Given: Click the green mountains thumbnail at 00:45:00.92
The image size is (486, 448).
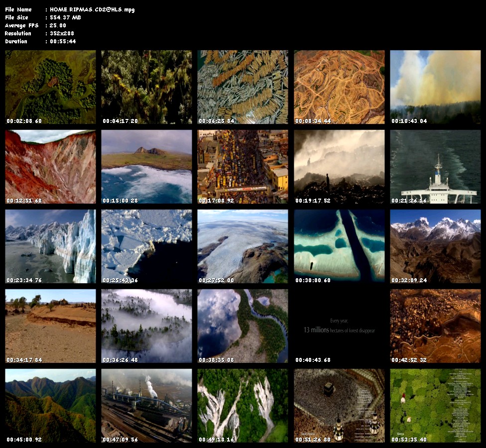Looking at the screenshot, I should [x=50, y=406].
